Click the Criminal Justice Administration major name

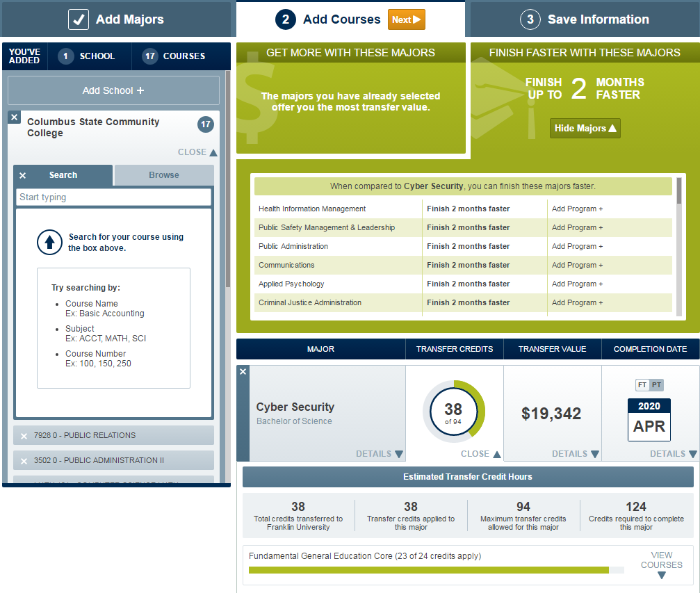click(x=310, y=302)
